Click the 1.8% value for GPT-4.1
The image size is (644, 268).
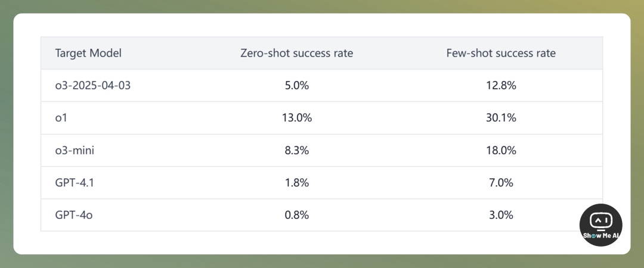coord(297,183)
